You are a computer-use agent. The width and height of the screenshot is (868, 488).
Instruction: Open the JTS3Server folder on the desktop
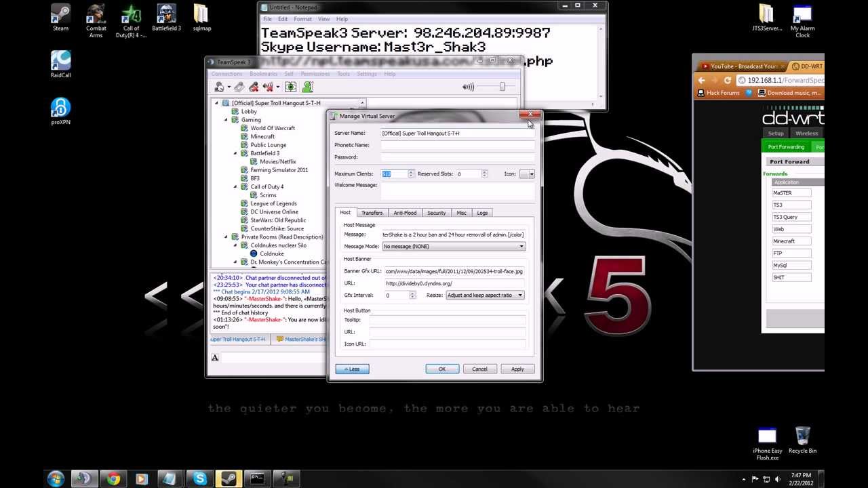pos(767,17)
